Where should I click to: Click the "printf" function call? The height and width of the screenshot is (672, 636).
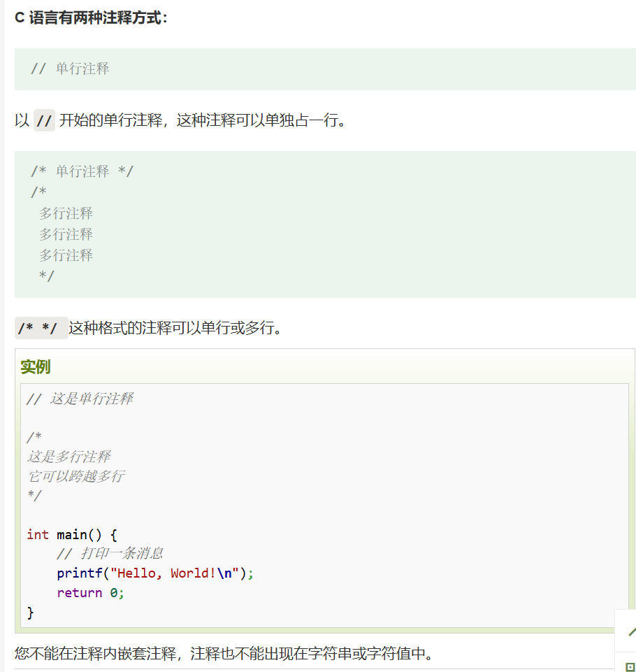pyautogui.click(x=79, y=573)
